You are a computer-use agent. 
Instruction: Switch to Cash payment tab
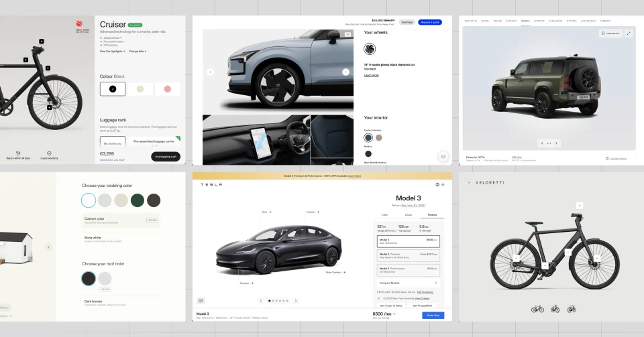point(385,215)
